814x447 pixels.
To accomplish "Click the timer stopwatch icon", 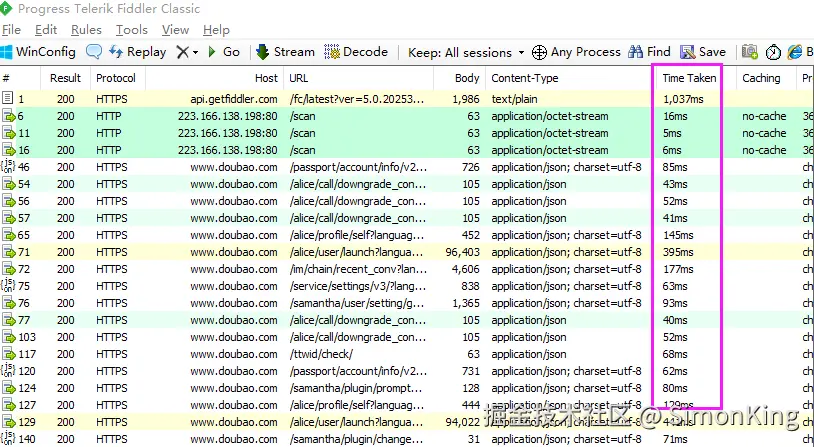I will (773, 52).
